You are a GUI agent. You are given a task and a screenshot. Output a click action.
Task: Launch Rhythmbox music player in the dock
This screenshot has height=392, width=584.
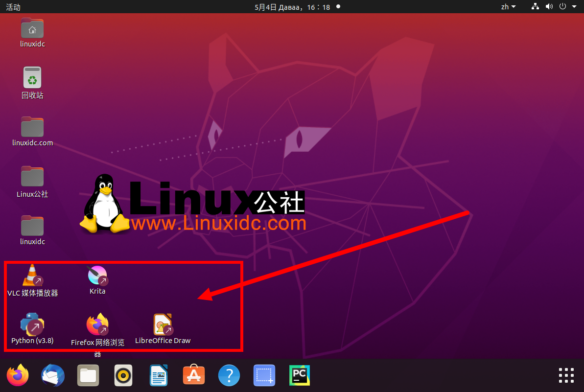(x=123, y=375)
